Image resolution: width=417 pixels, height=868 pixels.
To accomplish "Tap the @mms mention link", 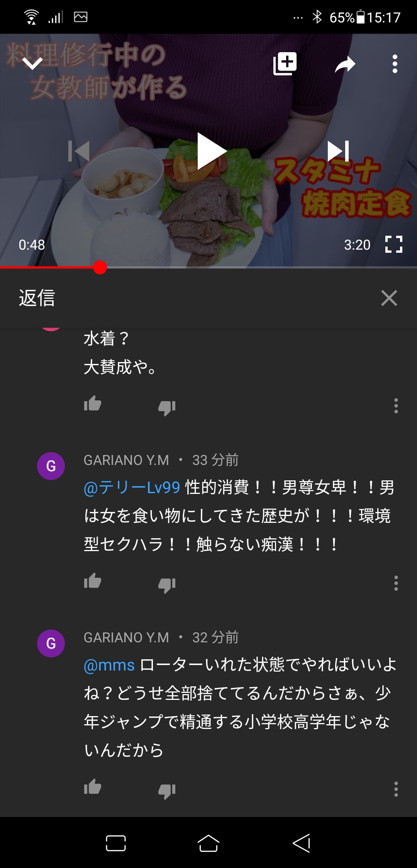I will click(109, 665).
